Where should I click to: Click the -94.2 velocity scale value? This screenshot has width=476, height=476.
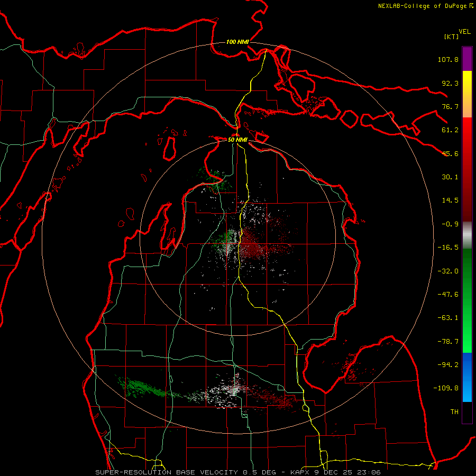tap(448, 365)
